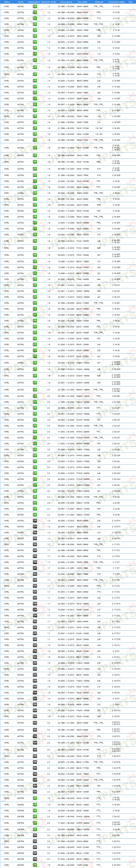The width and height of the screenshot is (136, 868).
Task: Click the X 20 XER engine code
Action: pos(116,402)
